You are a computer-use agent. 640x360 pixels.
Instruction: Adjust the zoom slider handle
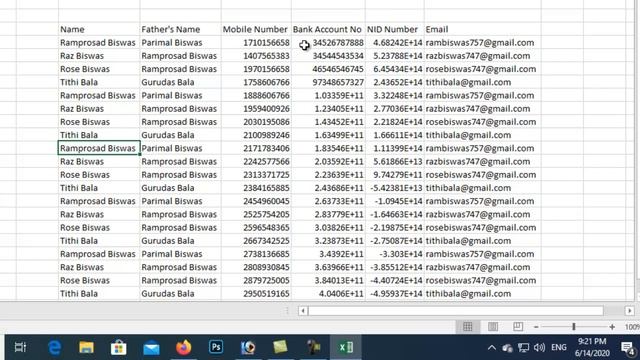pos(574,327)
